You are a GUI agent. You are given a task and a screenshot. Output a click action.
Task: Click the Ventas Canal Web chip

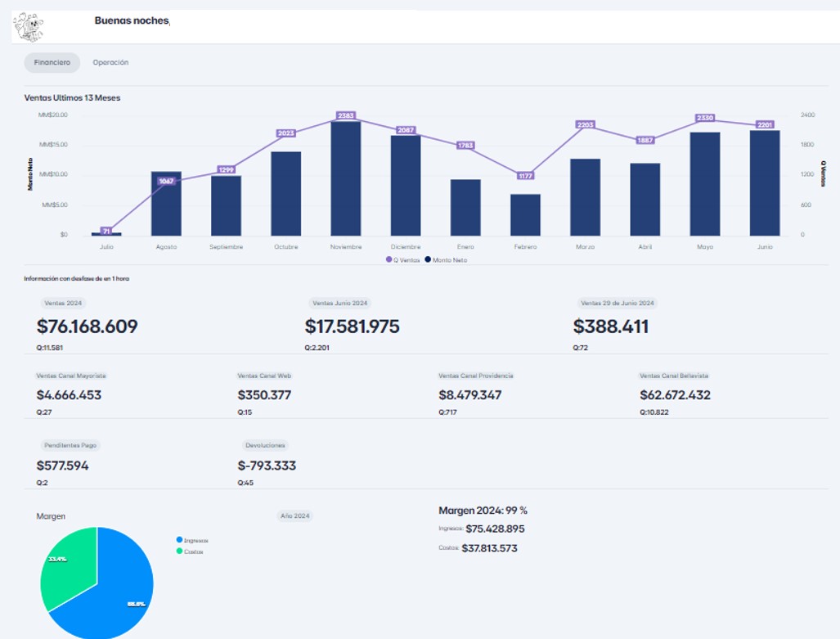pos(264,376)
